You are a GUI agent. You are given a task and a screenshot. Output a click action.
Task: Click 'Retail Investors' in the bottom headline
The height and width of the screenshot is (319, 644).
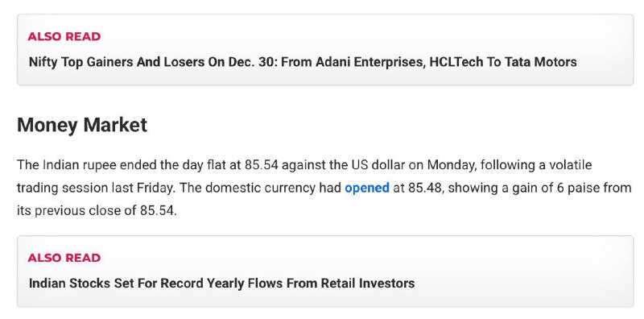[368, 284]
